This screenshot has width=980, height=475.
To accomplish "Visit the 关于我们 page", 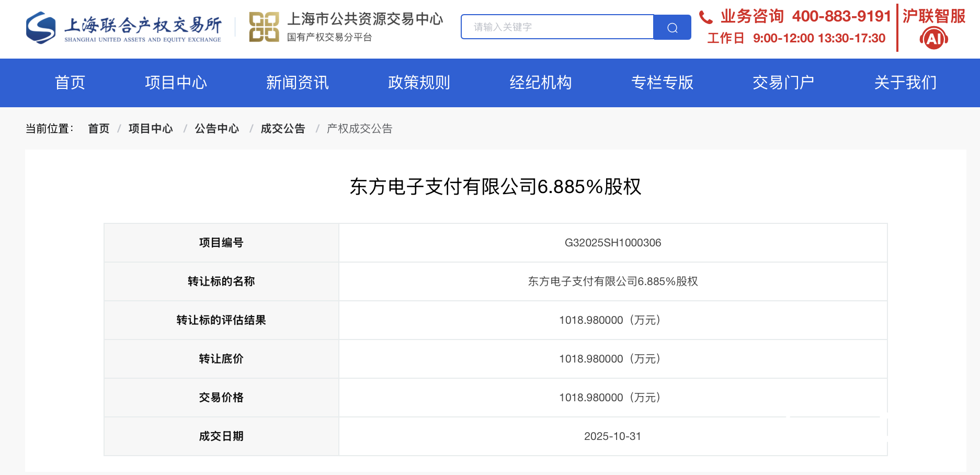I will pos(905,83).
